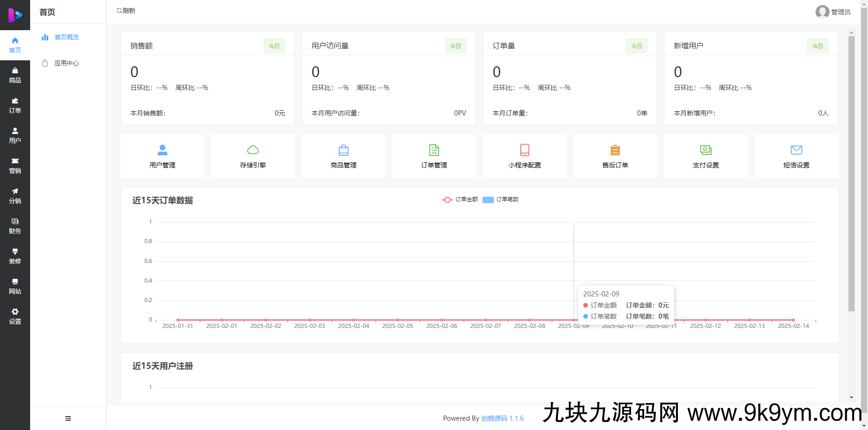The height and width of the screenshot is (430, 868).
Task: Collapse the sidebar with bottom toggle icon
Action: [x=68, y=418]
